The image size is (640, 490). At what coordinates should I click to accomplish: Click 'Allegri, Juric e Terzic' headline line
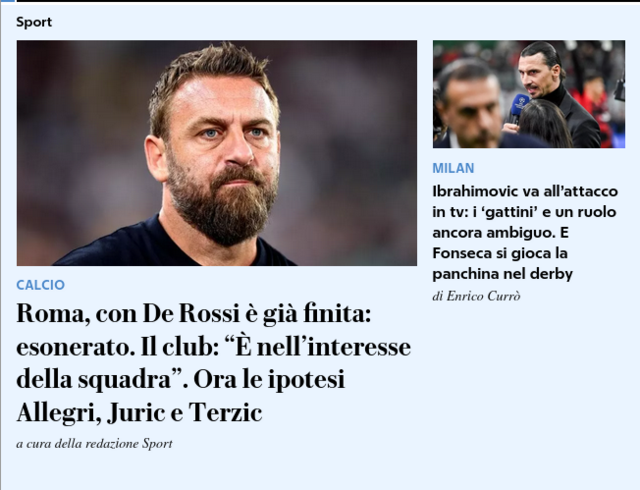[139, 412]
